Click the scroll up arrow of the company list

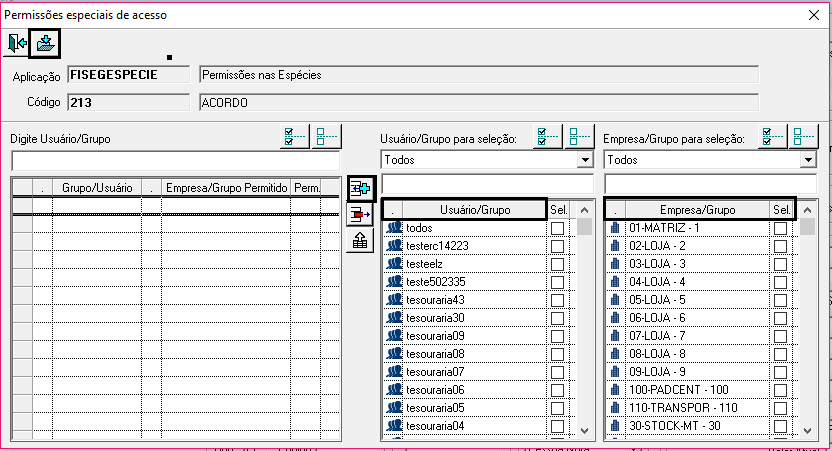808,210
